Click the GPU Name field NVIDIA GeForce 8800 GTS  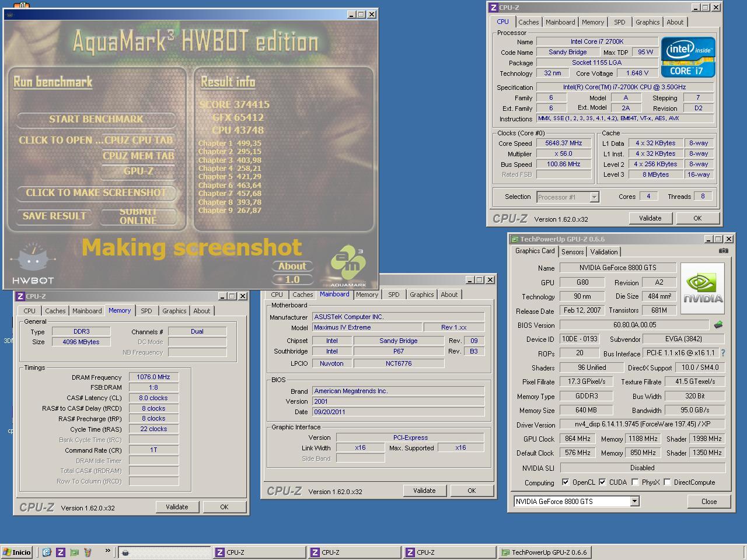pos(618,268)
